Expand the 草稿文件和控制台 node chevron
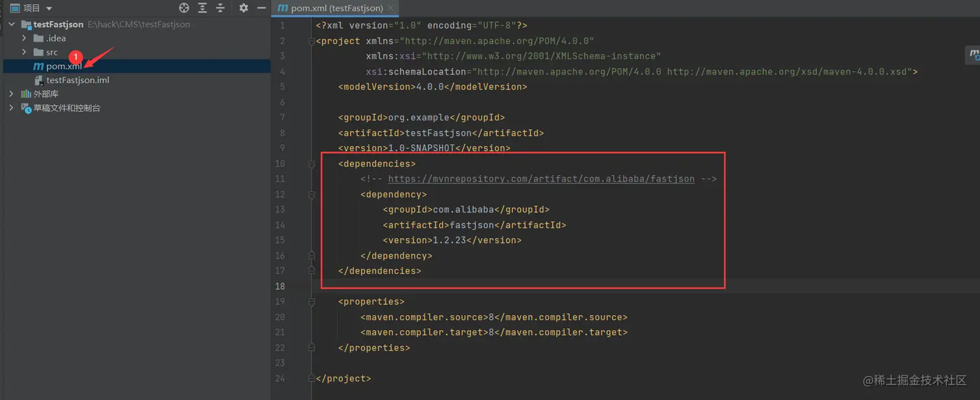The height and width of the screenshot is (400, 980). (11, 108)
